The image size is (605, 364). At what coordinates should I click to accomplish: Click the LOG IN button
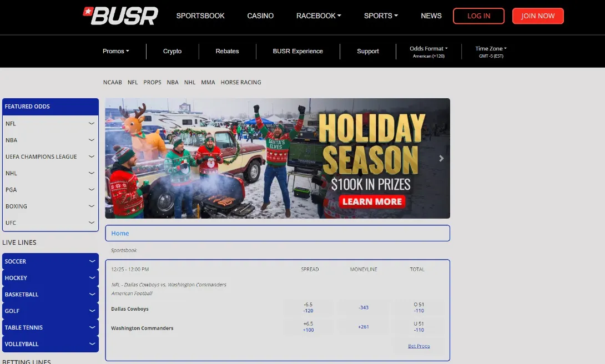point(478,16)
